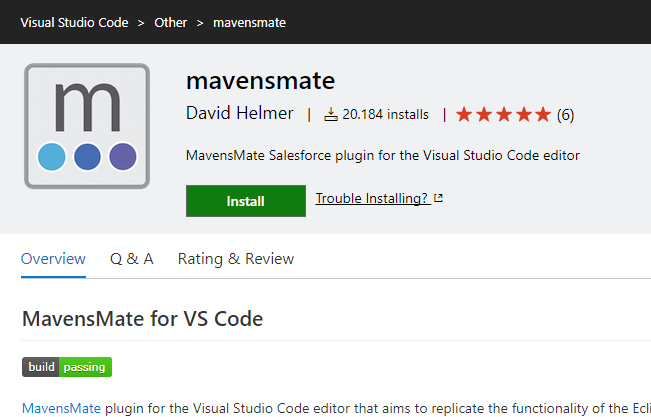The height and width of the screenshot is (417, 651).
Task: Open the Trouble Installing? link
Action: (372, 199)
